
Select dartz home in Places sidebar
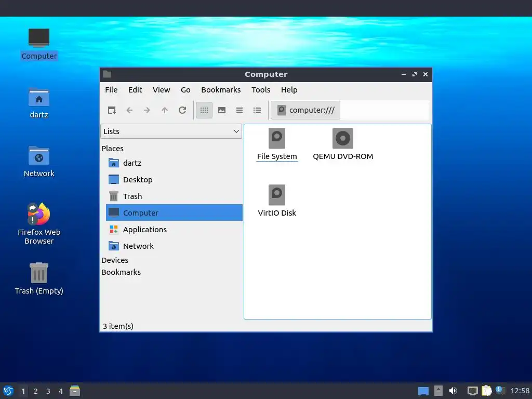tap(174, 163)
